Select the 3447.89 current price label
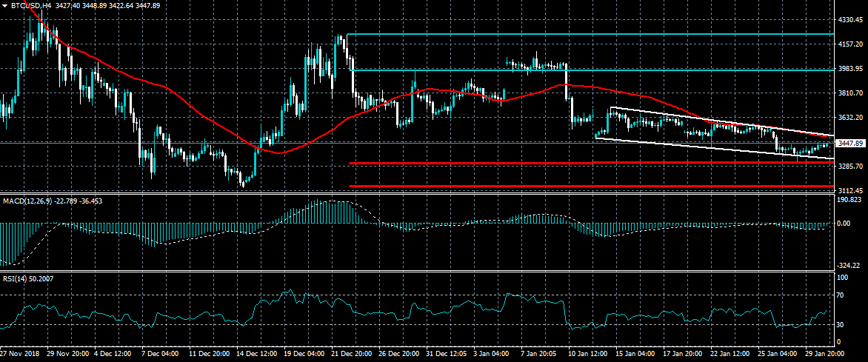868x362 pixels. pos(851,144)
